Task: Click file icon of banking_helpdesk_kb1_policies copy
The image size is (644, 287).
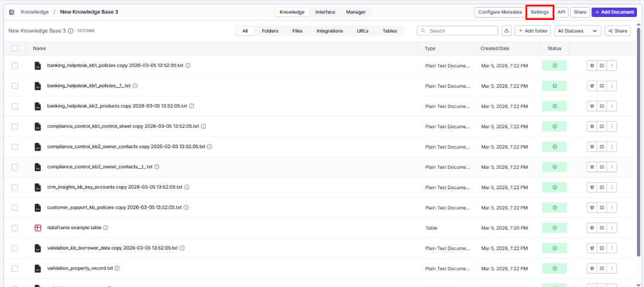Action: (38, 66)
